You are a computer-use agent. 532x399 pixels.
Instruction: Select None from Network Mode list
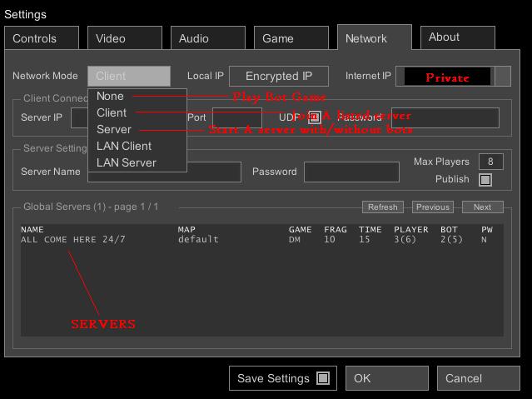tap(110, 96)
